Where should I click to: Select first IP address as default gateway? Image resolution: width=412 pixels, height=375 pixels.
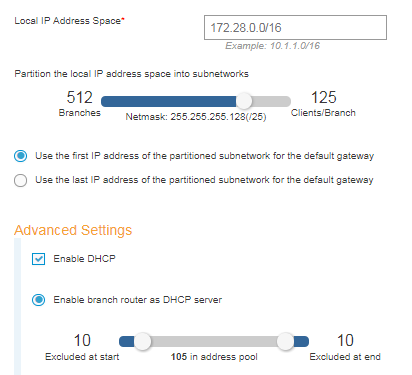(20, 156)
